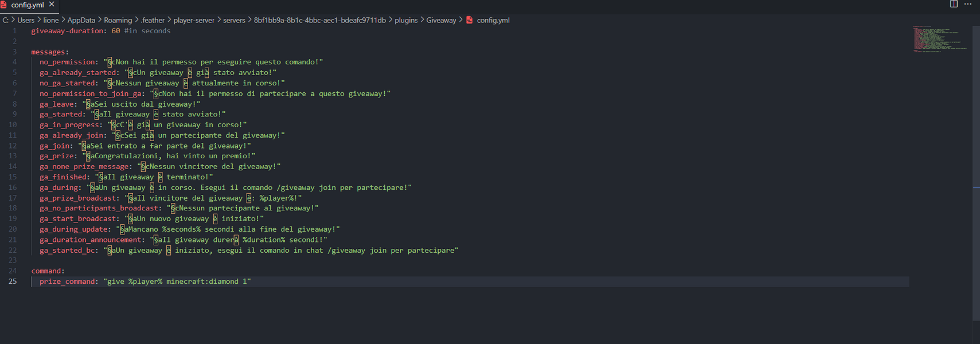Image resolution: width=980 pixels, height=344 pixels.
Task: Open the Giveaway breadcrumb segment
Action: pos(441,20)
